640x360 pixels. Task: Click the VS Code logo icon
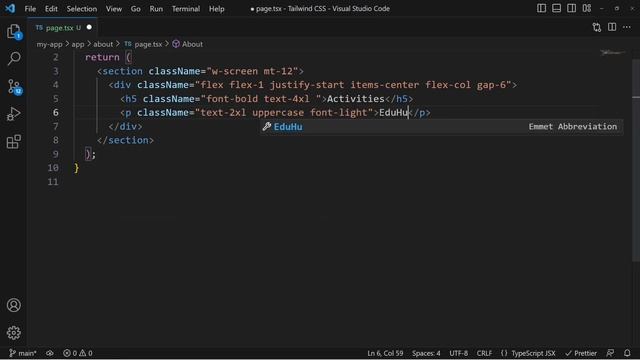tap(10, 8)
